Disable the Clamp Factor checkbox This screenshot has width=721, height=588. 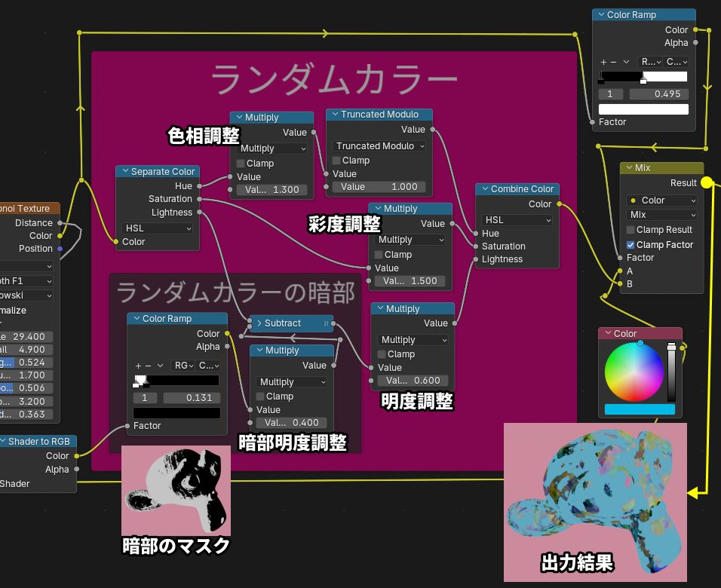coord(630,245)
